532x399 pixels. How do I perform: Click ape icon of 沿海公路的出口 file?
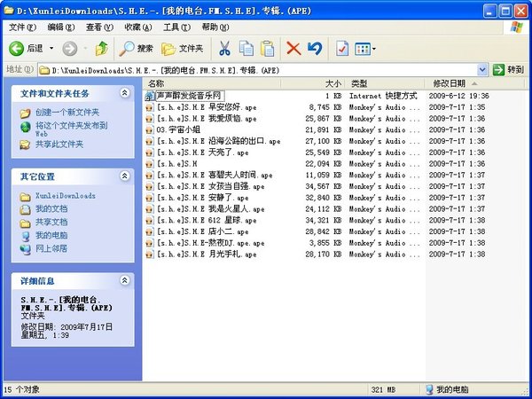[x=150, y=142]
